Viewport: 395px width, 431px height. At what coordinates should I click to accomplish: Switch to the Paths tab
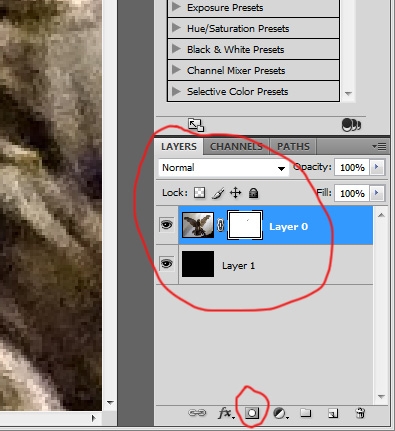tap(293, 146)
